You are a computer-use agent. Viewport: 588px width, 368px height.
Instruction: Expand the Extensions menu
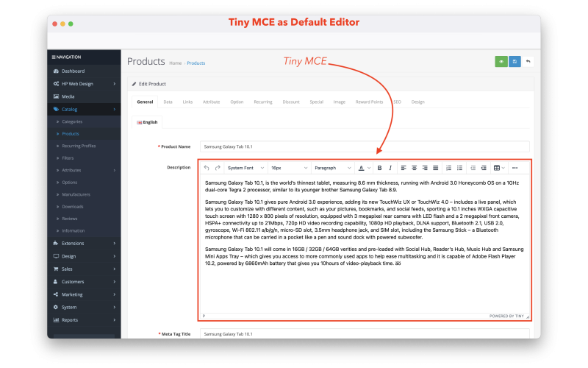[x=84, y=244]
